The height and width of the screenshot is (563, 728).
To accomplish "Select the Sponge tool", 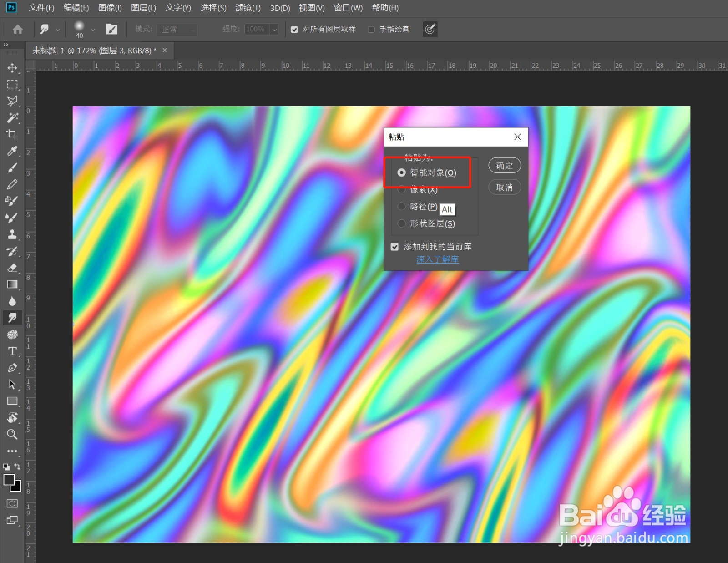I will 12,335.
